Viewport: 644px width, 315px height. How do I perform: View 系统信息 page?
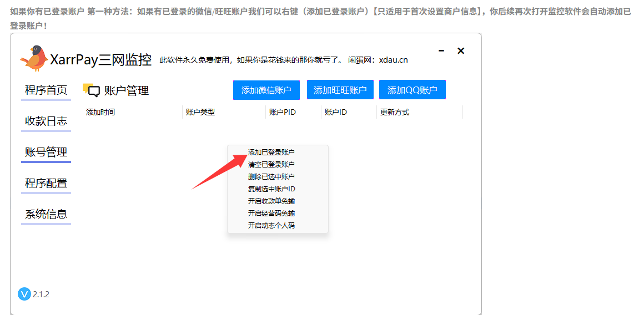pos(46,215)
